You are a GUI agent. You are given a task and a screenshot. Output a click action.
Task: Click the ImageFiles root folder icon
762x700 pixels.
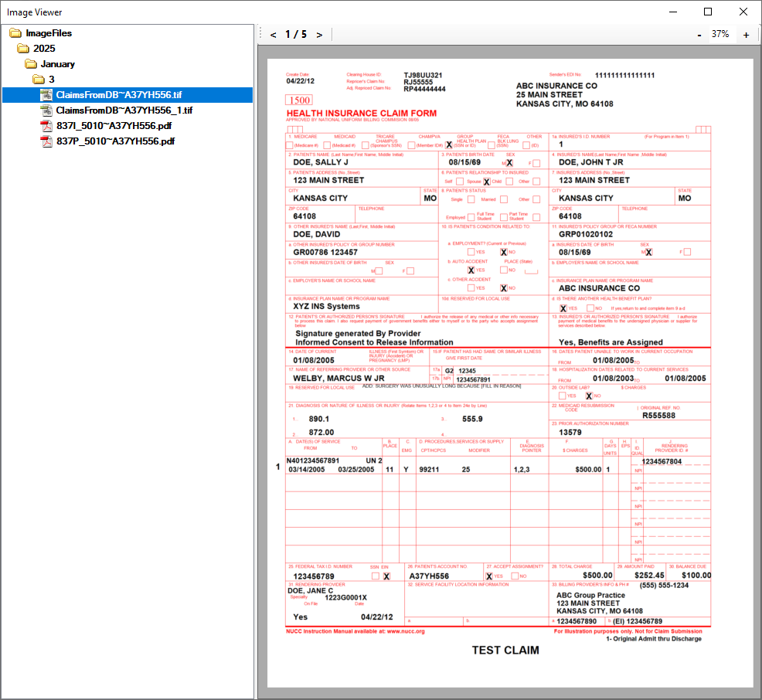[15, 33]
